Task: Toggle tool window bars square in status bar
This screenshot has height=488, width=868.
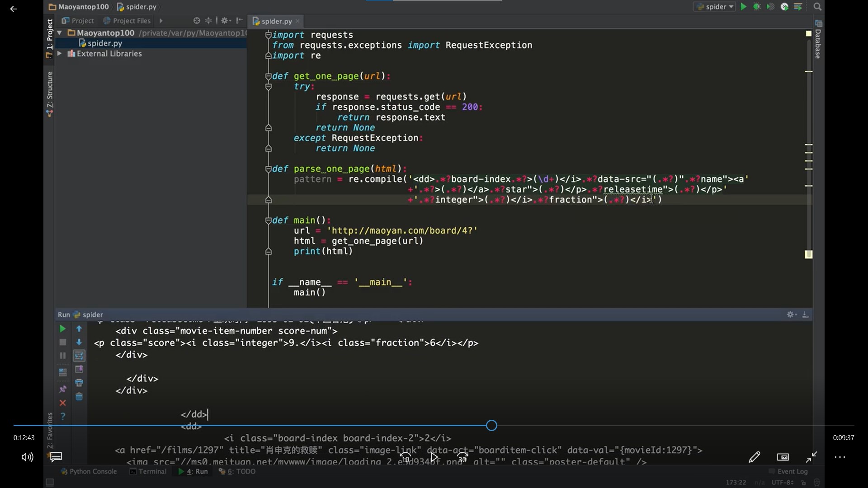Action: coord(50,483)
